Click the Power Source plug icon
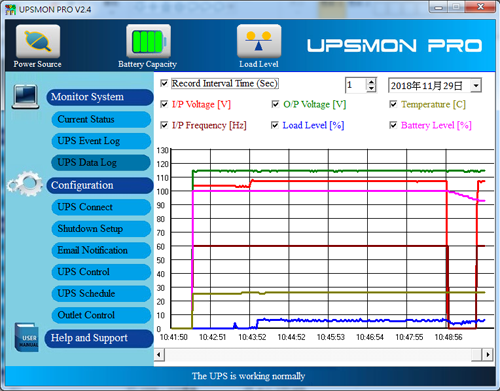500x391 pixels. tap(38, 41)
